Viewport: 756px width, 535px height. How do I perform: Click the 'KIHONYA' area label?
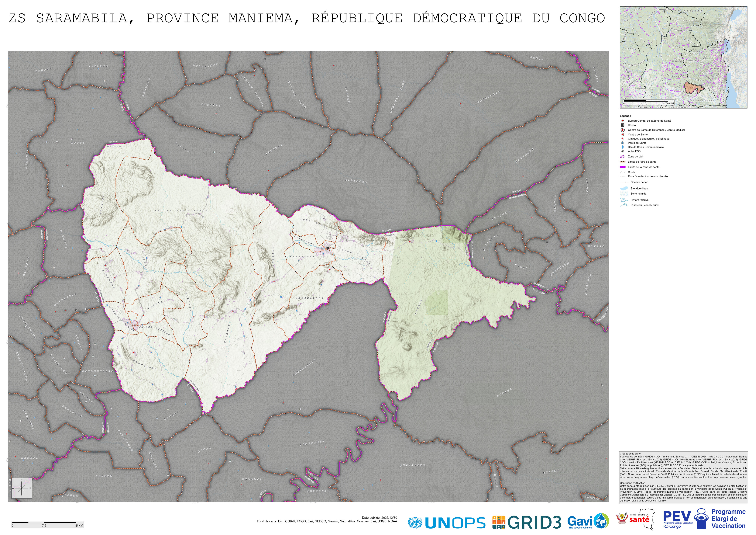188,301
